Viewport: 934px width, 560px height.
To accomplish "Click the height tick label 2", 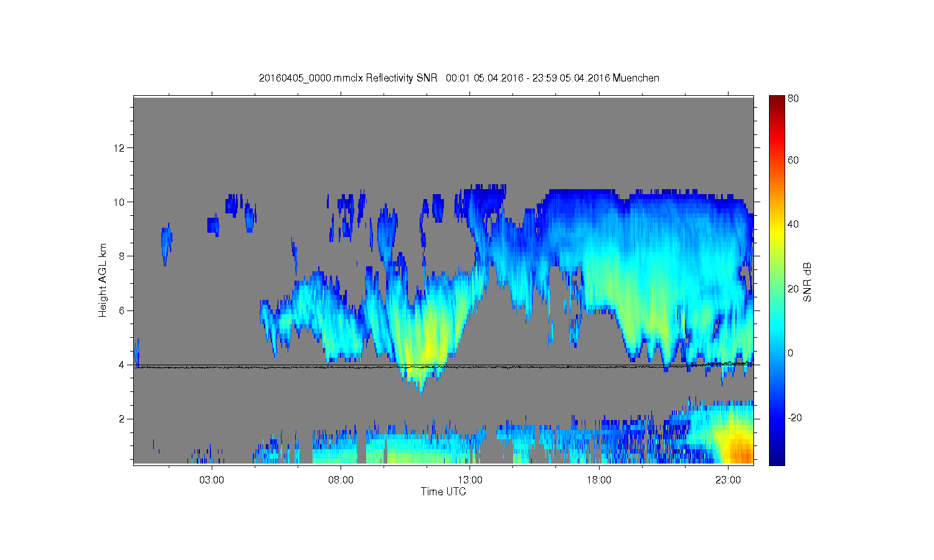I will (x=123, y=419).
